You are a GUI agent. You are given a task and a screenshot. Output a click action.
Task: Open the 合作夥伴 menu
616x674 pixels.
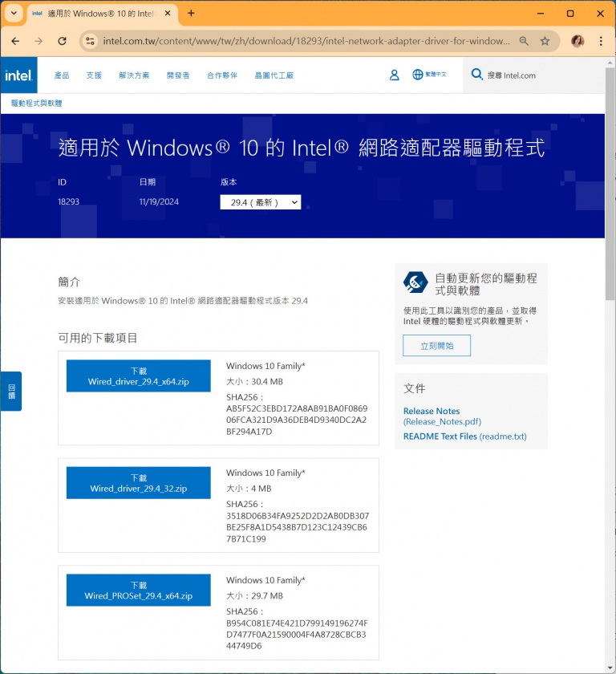222,75
